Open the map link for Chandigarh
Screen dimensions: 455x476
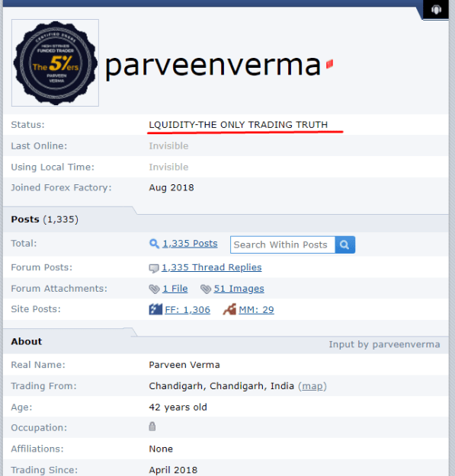312,386
